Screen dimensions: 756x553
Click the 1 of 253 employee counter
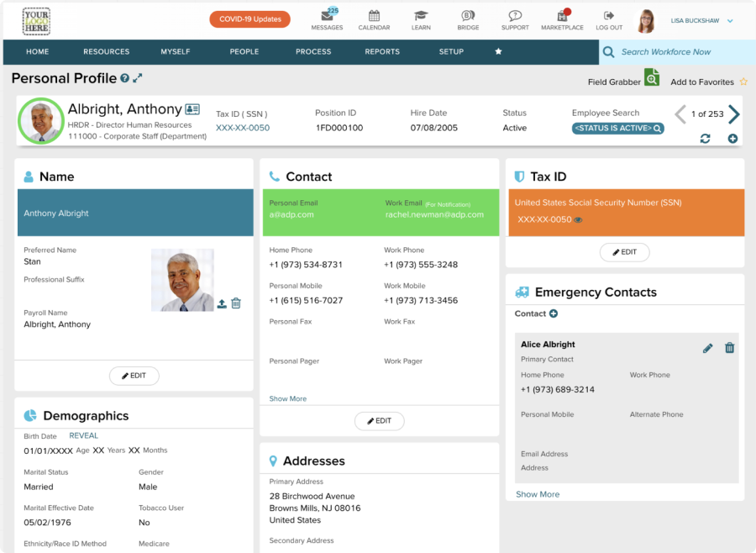[x=707, y=114]
